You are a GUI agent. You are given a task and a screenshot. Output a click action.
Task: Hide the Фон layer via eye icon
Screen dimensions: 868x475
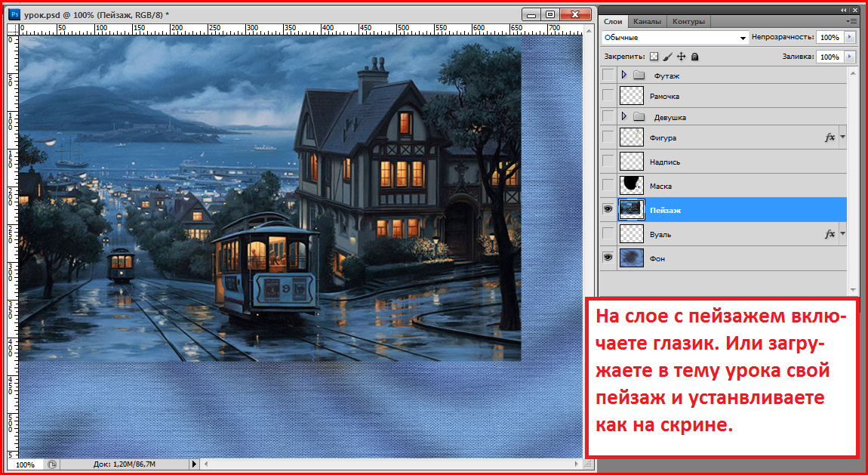click(608, 258)
